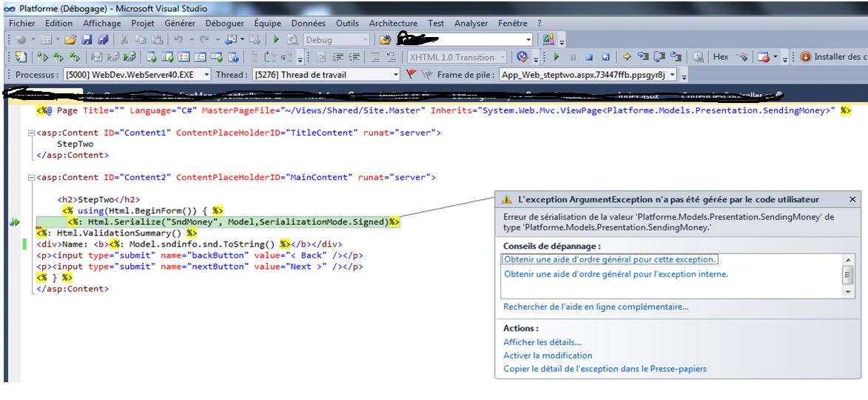The image size is (868, 400).
Task: Save the current file with the floppy icon
Action: tap(87, 40)
